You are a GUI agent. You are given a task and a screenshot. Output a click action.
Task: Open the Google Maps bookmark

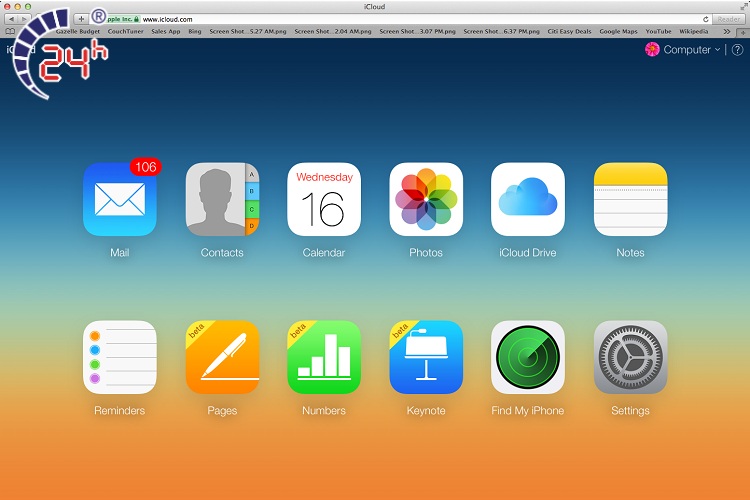tap(618, 32)
